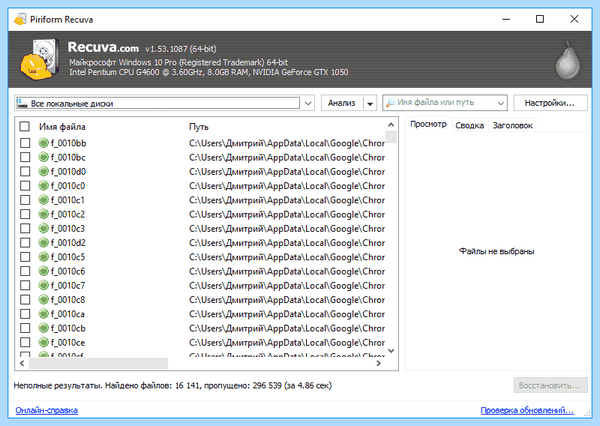Select file name f_0010c1
This screenshot has width=600, height=426.
point(68,200)
